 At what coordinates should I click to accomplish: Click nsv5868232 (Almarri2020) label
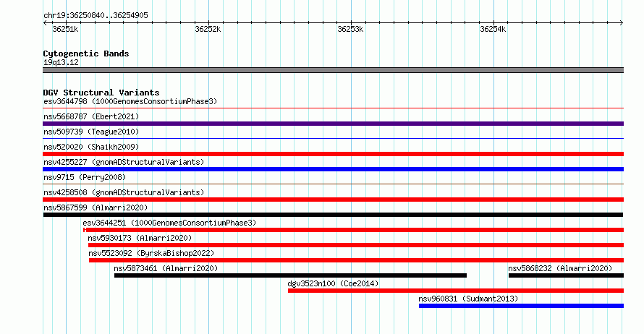pos(560,268)
